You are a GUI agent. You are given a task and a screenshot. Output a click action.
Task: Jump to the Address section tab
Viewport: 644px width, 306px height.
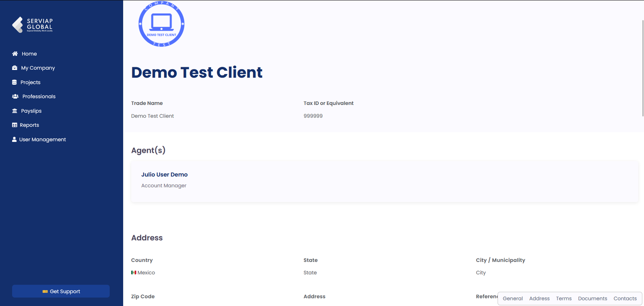[539, 298]
